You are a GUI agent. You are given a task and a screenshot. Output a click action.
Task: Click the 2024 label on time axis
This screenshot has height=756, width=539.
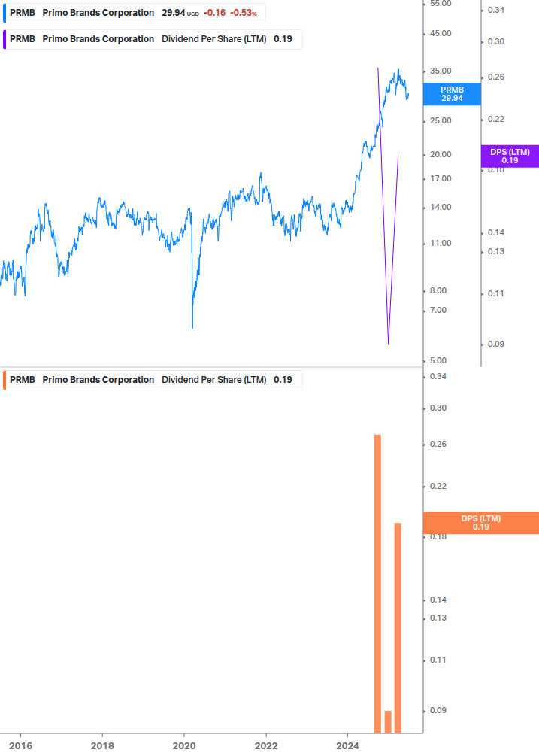(347, 746)
